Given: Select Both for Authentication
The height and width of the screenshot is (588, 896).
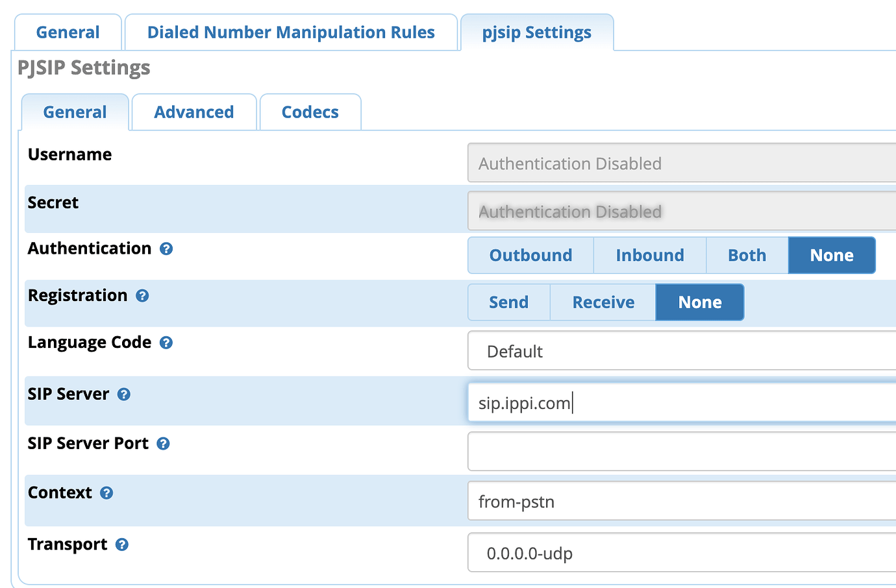Looking at the screenshot, I should pyautogui.click(x=747, y=255).
